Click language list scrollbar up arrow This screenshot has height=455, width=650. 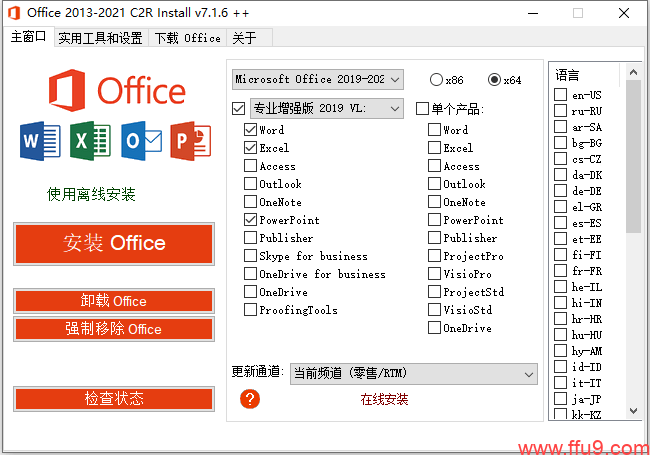click(x=633, y=72)
